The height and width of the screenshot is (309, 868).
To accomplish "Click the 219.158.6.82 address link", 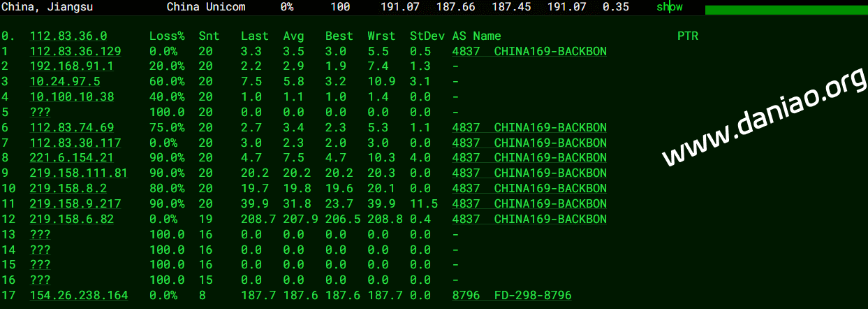I will 72,220.
